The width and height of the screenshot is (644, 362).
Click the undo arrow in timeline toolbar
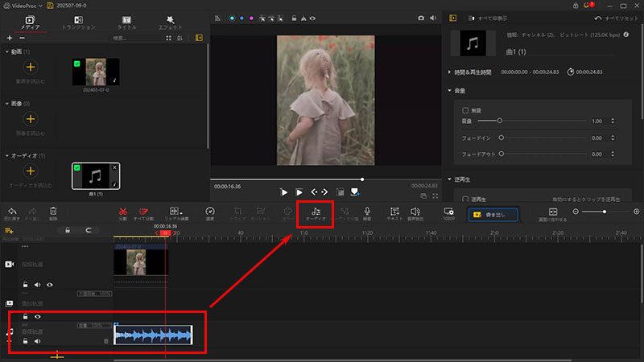[12, 213]
